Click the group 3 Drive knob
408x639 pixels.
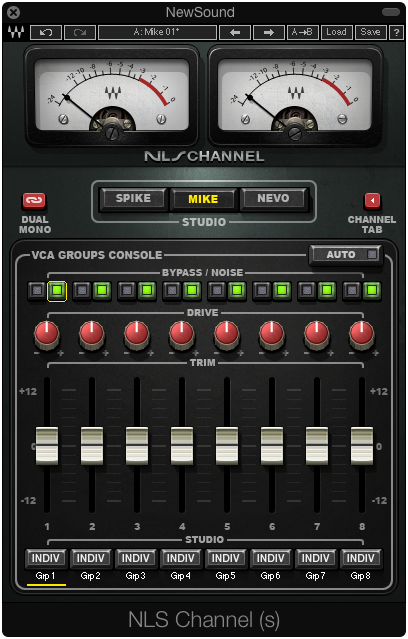(137, 334)
